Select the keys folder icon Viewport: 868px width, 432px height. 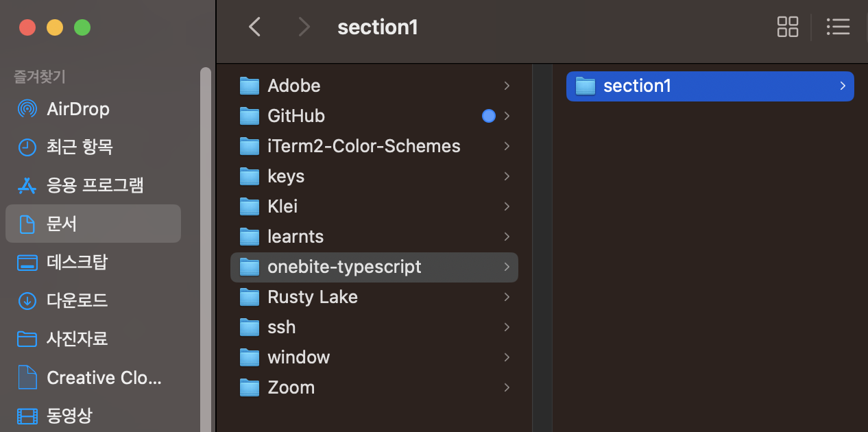pyautogui.click(x=249, y=176)
